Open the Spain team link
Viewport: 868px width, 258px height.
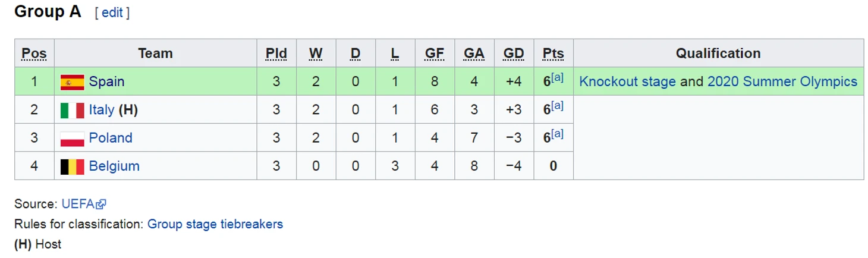pyautogui.click(x=106, y=82)
